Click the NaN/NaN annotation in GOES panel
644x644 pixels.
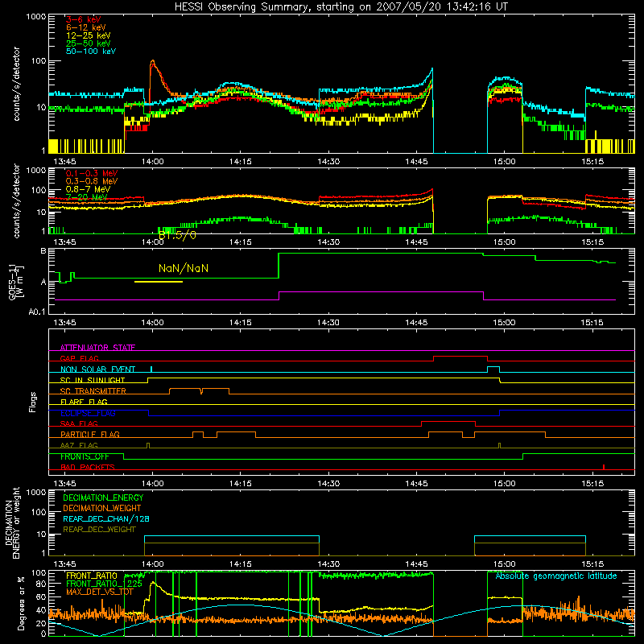point(184,269)
